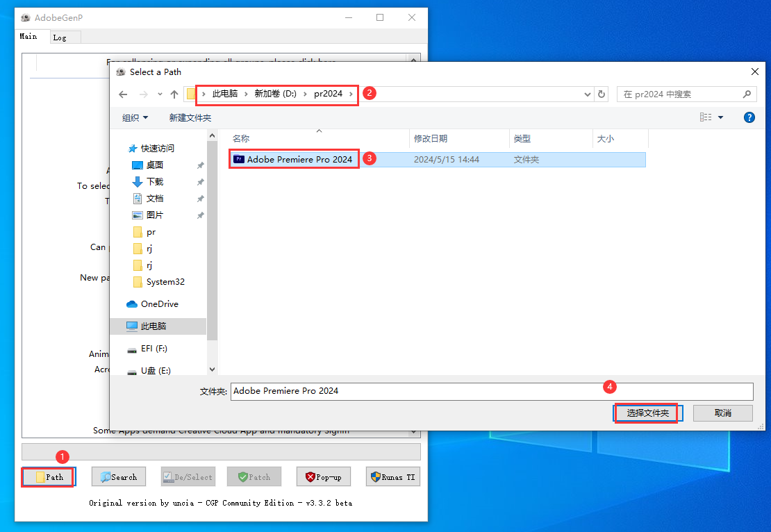Go up one folder level arrow
Image resolution: width=771 pixels, height=532 pixels.
[x=174, y=94]
